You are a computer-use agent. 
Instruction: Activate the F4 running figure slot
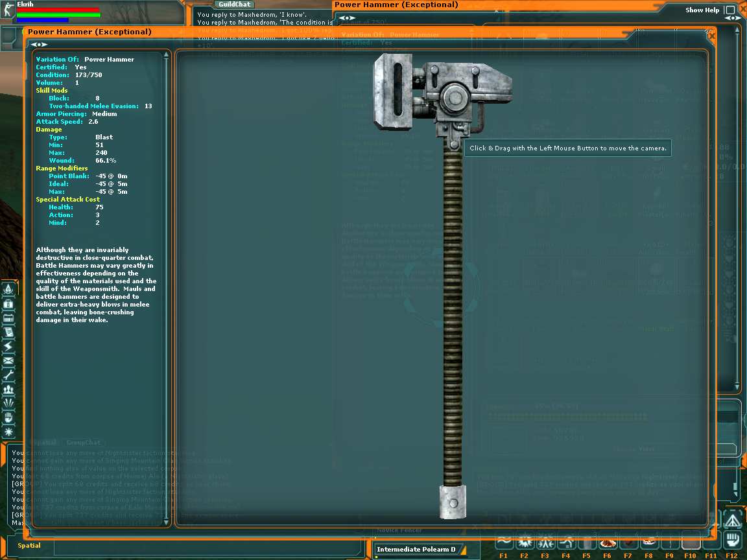[567, 542]
